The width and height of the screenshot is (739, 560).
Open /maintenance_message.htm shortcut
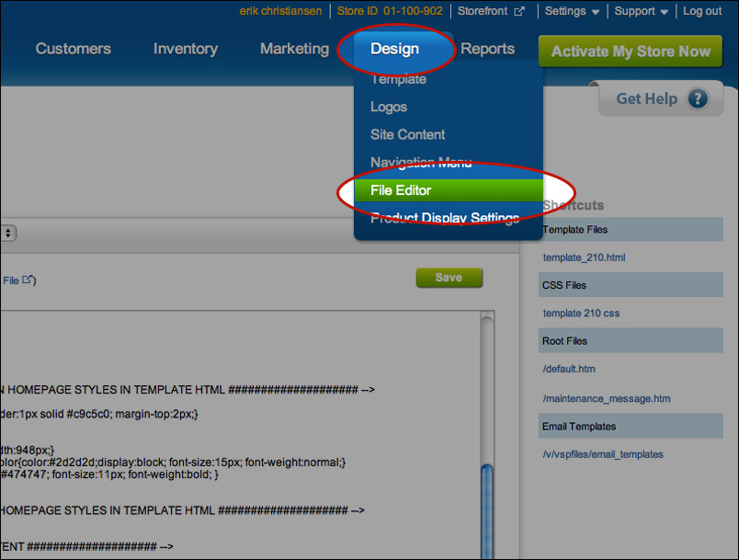click(x=607, y=398)
